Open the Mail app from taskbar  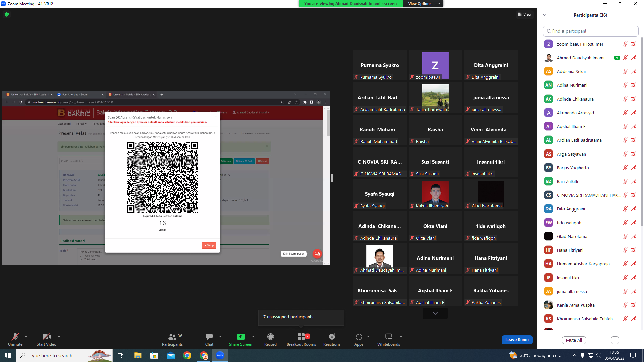pos(171,355)
